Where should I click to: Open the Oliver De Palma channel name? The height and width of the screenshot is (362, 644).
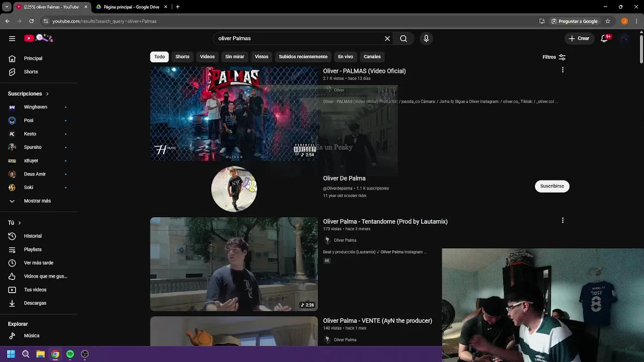(x=344, y=178)
